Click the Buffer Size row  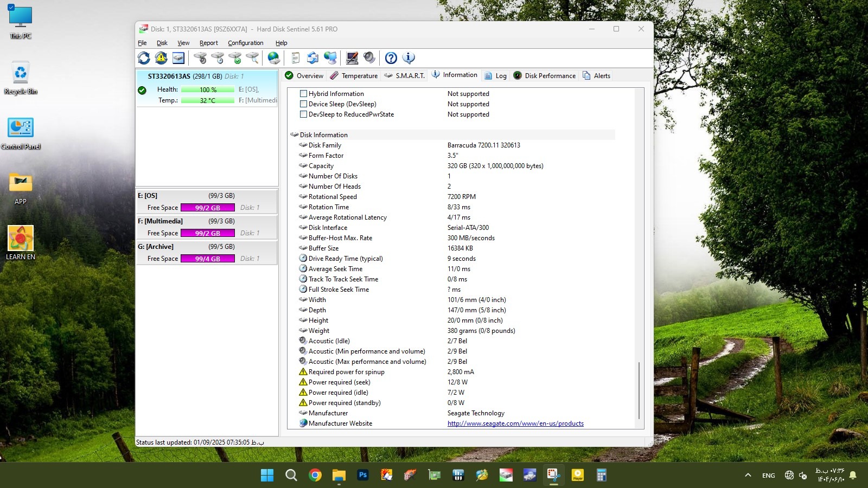point(456,248)
